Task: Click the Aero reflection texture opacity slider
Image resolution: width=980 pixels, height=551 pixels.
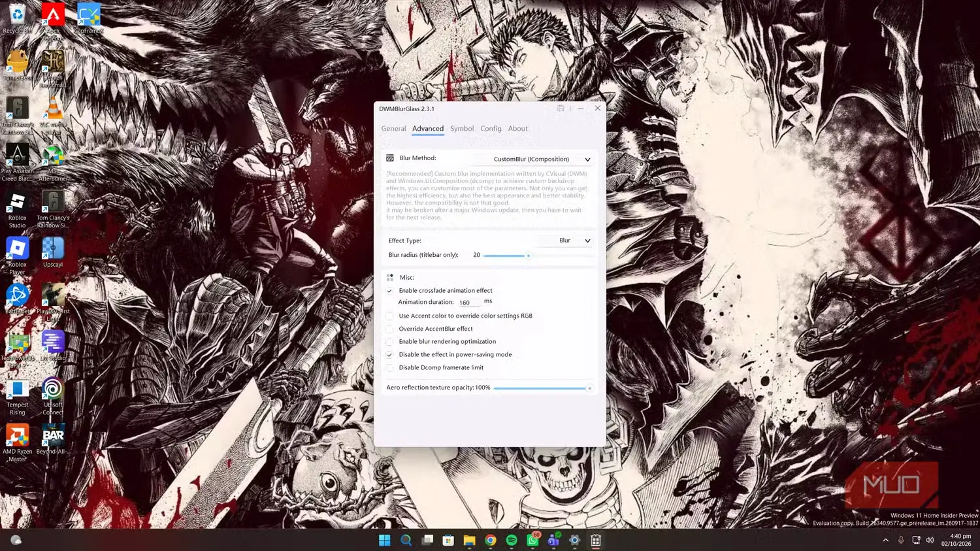Action: [542, 388]
